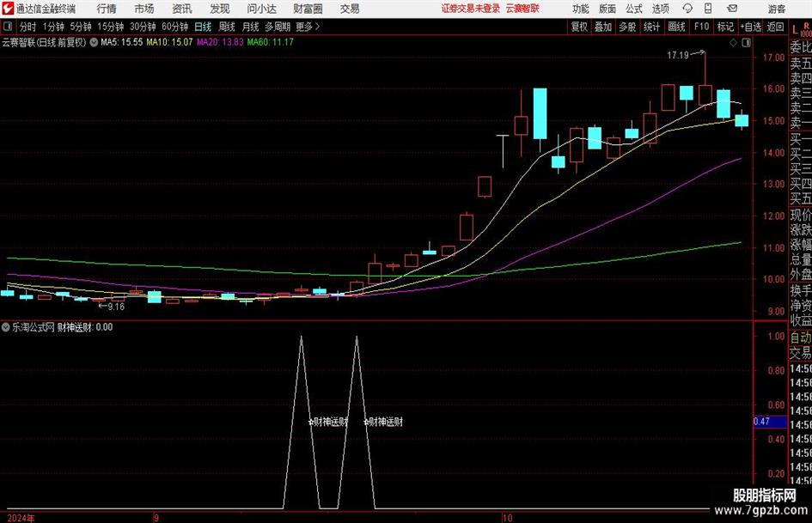Viewport: 812px width, 523px height.
Task: Expand the 更多 periods list
Action: pyautogui.click(x=308, y=27)
